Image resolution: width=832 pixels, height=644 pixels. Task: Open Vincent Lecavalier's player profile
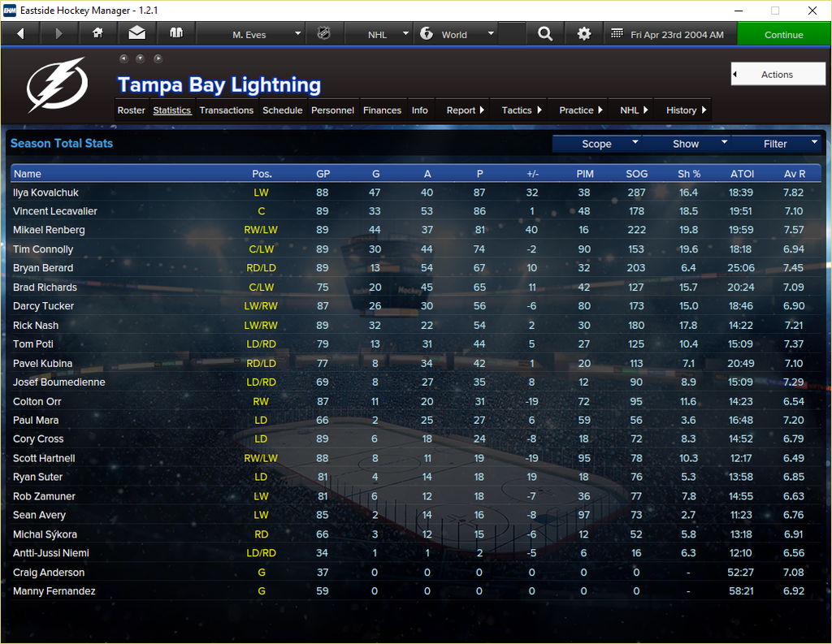(55, 211)
